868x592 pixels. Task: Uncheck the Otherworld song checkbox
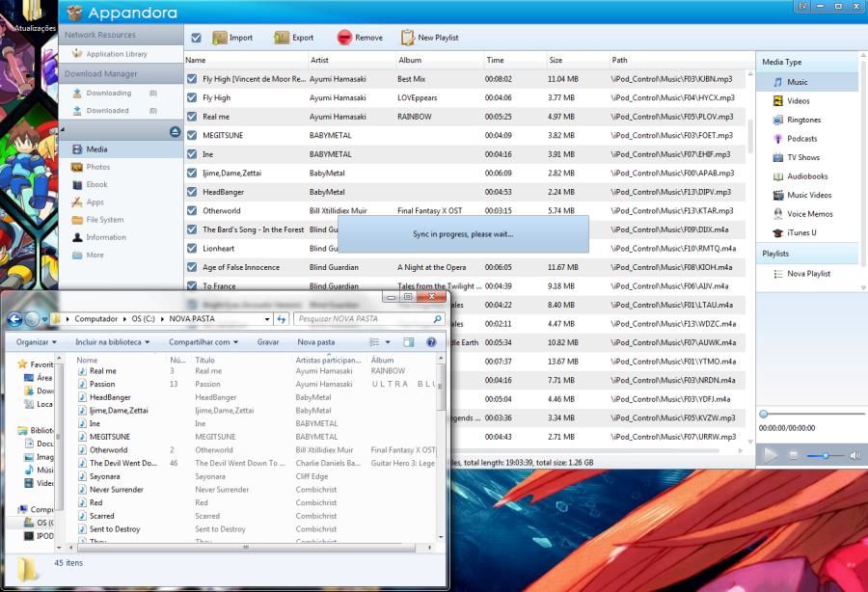click(192, 211)
